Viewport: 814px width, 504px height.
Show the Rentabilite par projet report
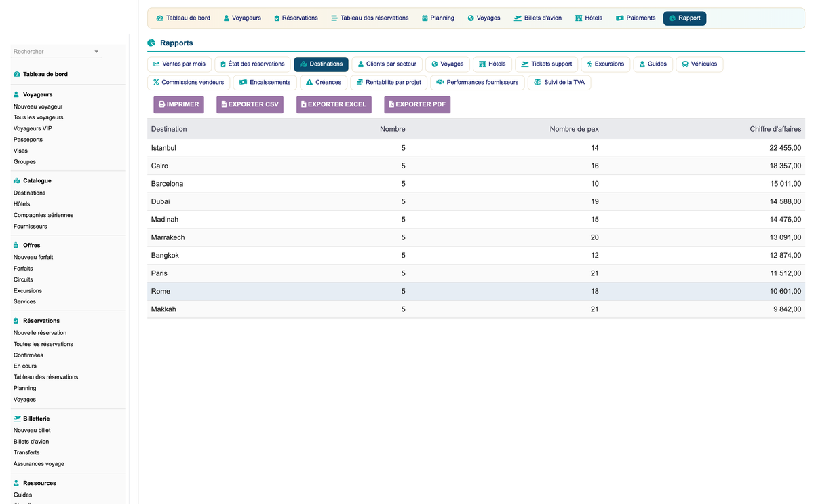point(389,83)
